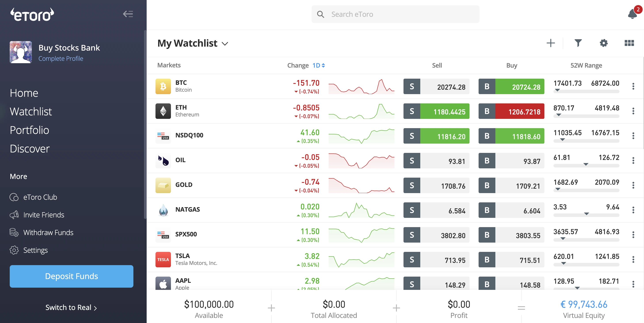The image size is (644, 323).
Task: Open Discover in sidebar
Action: pos(30,148)
